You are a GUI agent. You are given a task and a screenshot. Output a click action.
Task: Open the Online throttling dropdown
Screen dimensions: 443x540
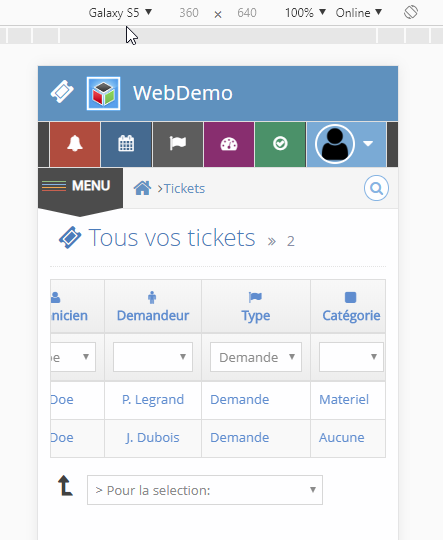click(359, 13)
